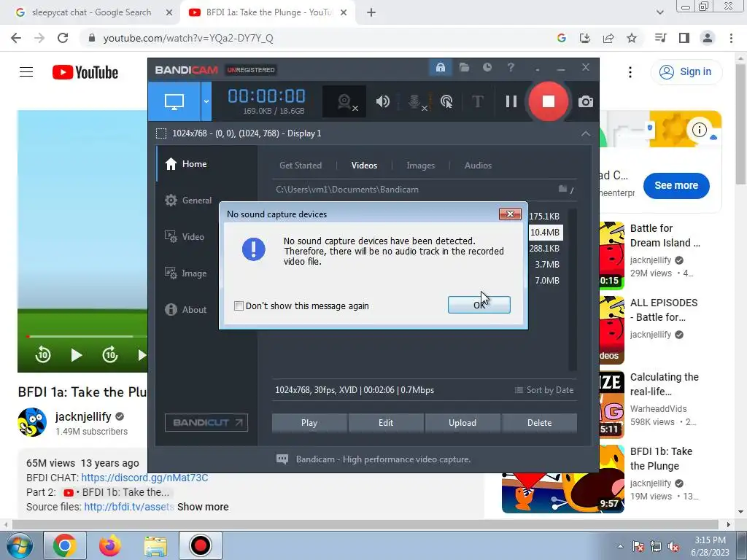Open the recording mode dropdown arrow
This screenshot has height=560, width=747.
point(206,101)
